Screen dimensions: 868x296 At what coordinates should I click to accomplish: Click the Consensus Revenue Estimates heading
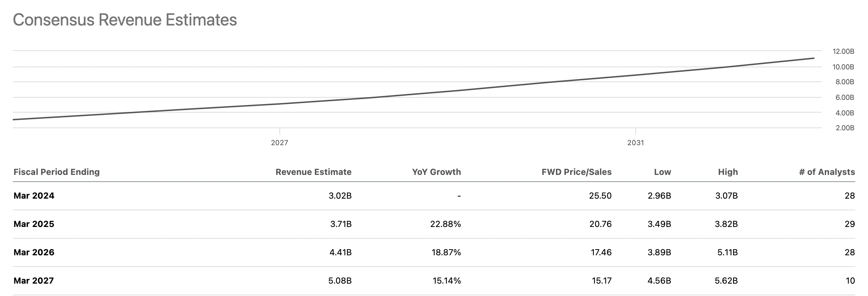(x=125, y=20)
